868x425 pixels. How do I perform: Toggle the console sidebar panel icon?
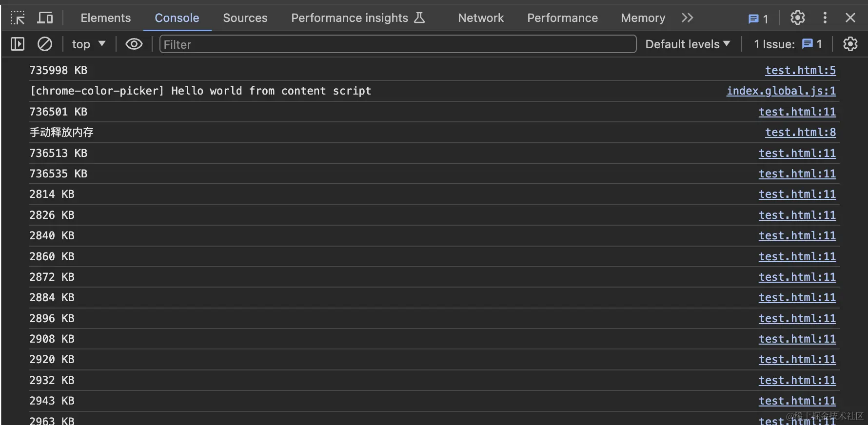[x=18, y=44]
